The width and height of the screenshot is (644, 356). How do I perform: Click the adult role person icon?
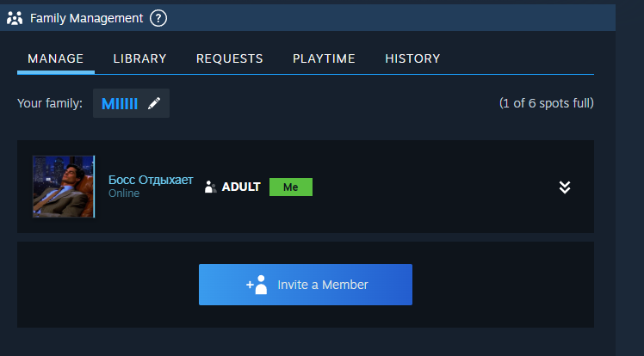point(209,187)
